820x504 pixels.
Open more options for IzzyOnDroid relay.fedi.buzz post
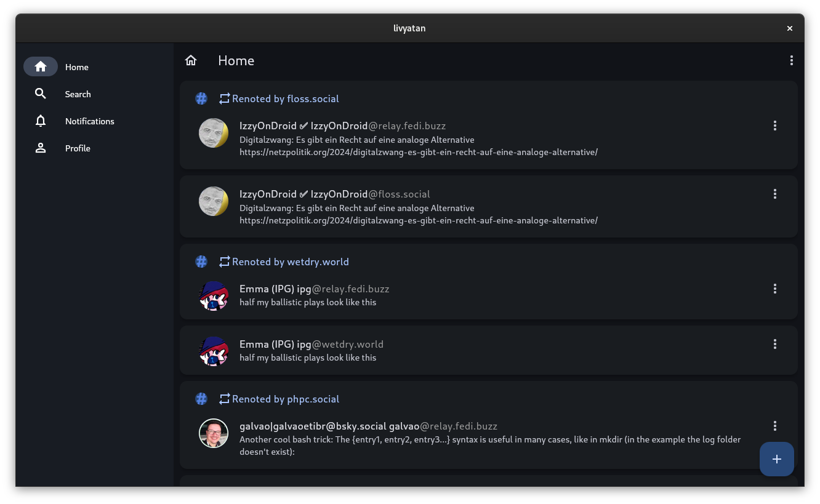coord(774,126)
